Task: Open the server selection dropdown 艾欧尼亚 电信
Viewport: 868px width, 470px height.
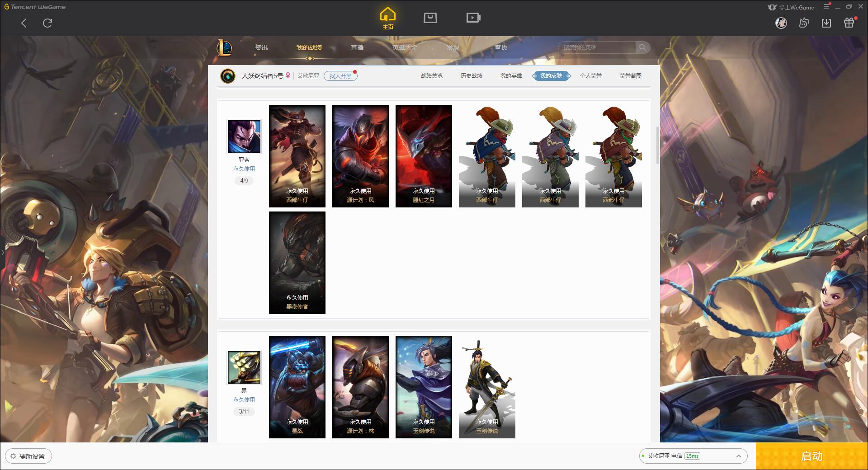Action: click(693, 456)
